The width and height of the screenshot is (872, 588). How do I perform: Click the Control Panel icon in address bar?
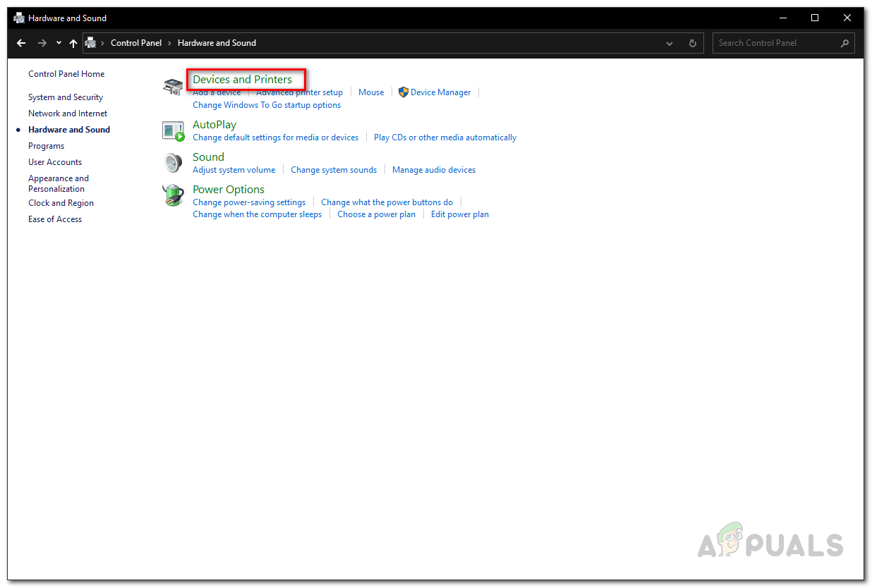coord(90,43)
